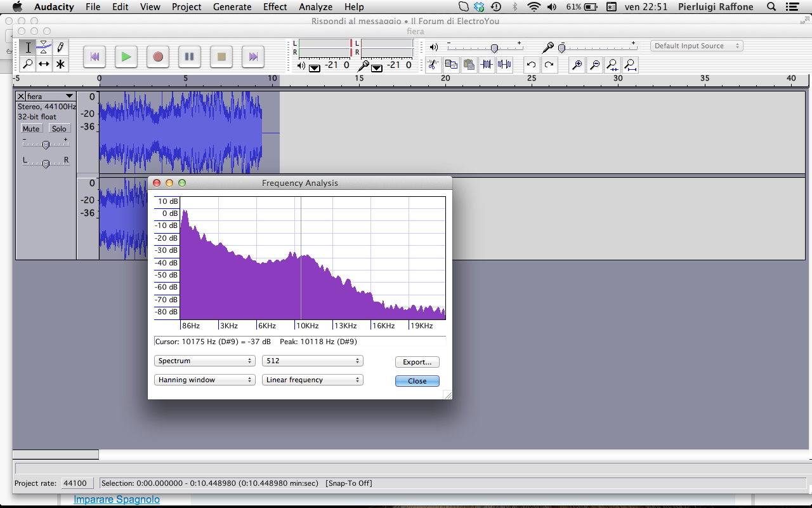Viewport: 812px width, 508px height.
Task: Solo the fiera track
Action: tap(59, 129)
